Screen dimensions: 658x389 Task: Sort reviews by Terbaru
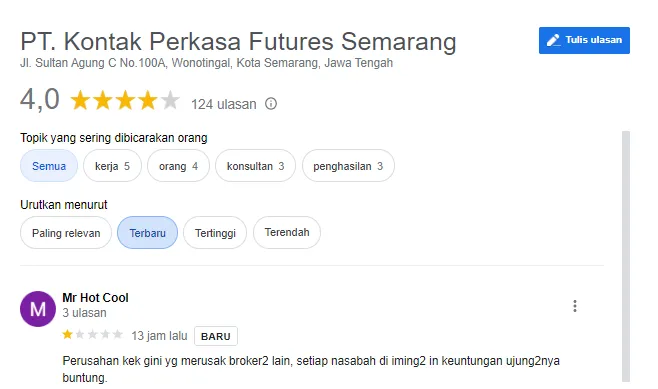pyautogui.click(x=147, y=232)
